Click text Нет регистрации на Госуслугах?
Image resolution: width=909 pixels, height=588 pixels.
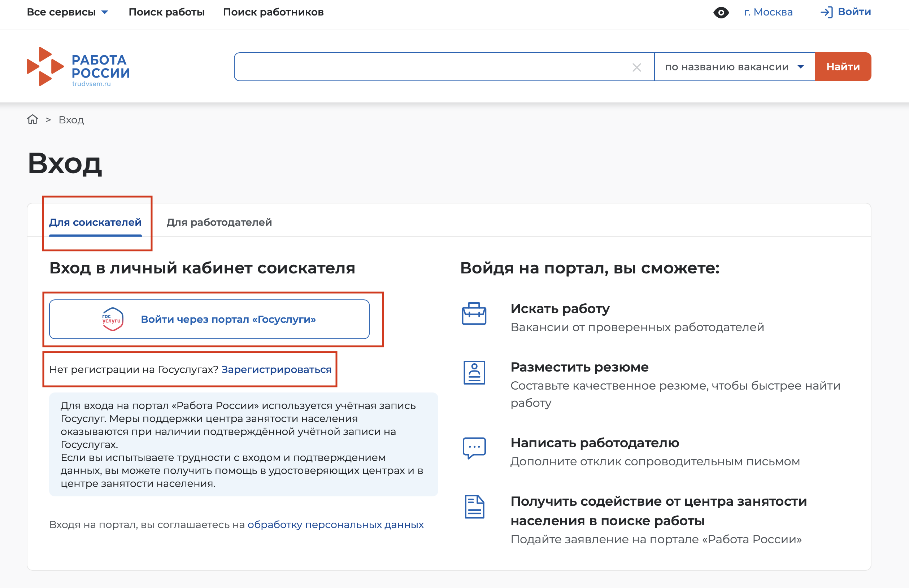coord(134,369)
